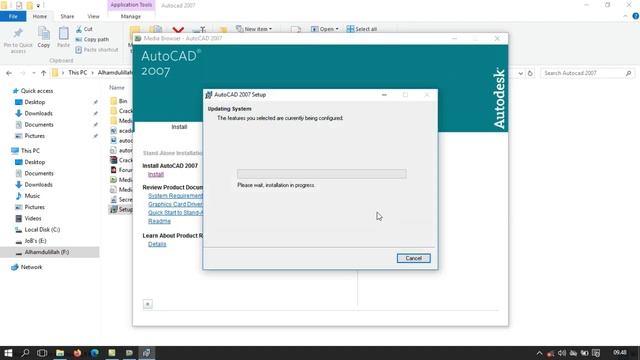Click Paste shortcut in the Clipboard group

(97, 50)
